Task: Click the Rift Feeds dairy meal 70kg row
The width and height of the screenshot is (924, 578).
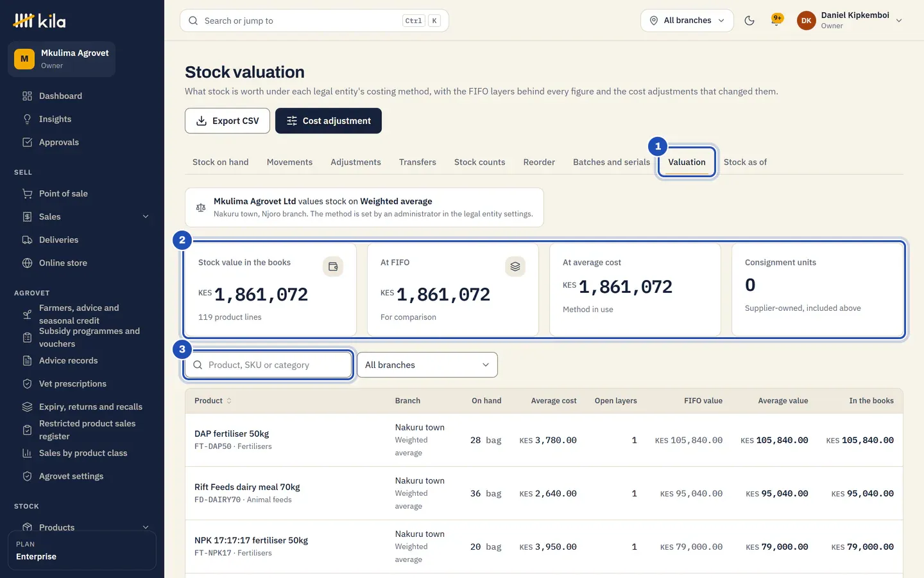Action: (544, 493)
